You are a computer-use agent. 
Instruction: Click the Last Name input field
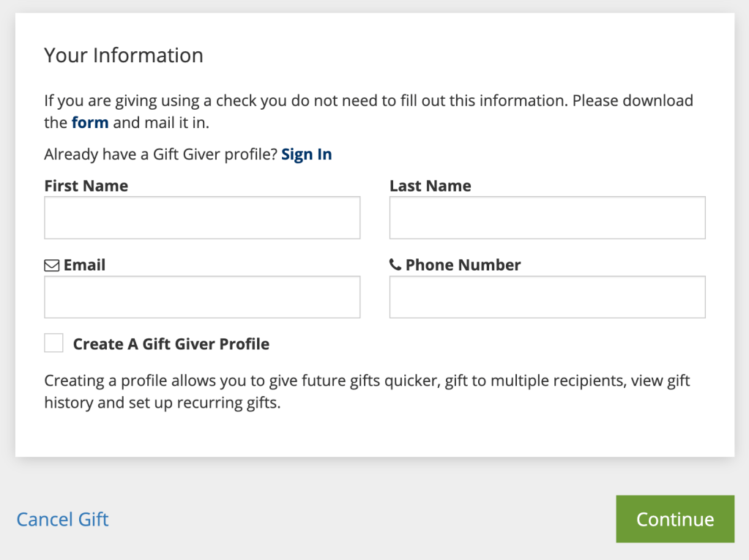pos(546,217)
